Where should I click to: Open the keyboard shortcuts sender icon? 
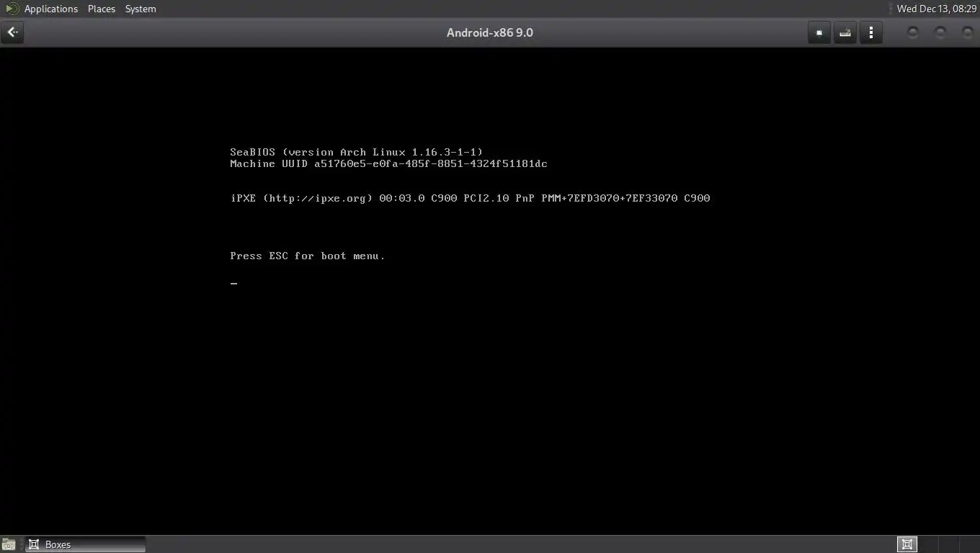(x=845, y=32)
